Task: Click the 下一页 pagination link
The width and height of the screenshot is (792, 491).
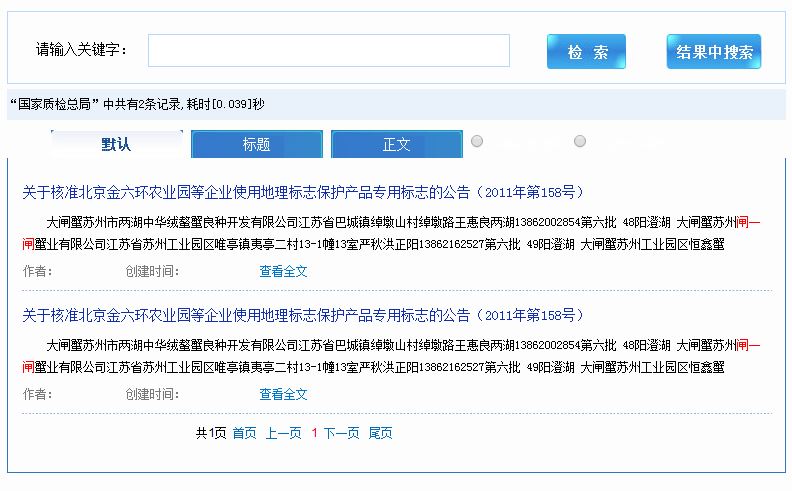Action: [341, 433]
